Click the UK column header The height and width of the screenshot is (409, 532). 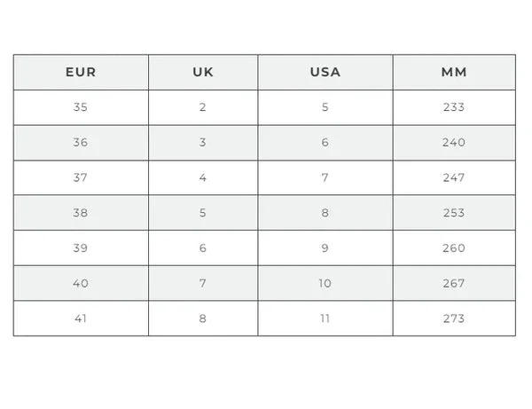point(203,72)
